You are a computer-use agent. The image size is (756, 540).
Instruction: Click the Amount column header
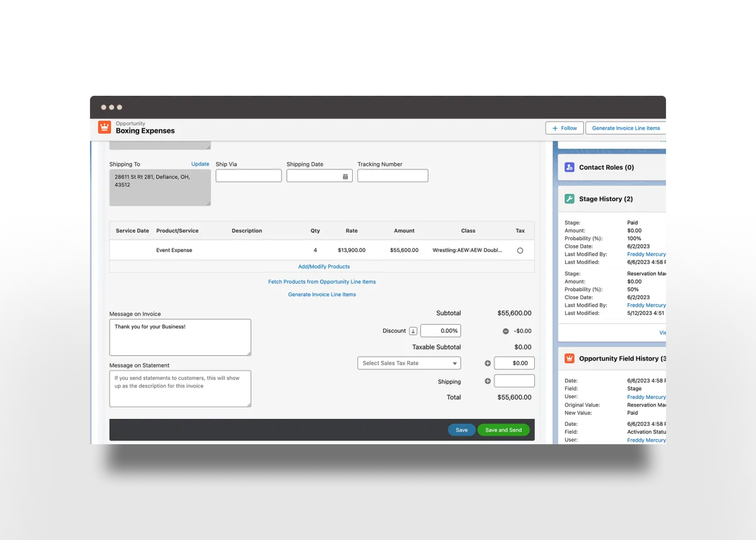pyautogui.click(x=404, y=231)
